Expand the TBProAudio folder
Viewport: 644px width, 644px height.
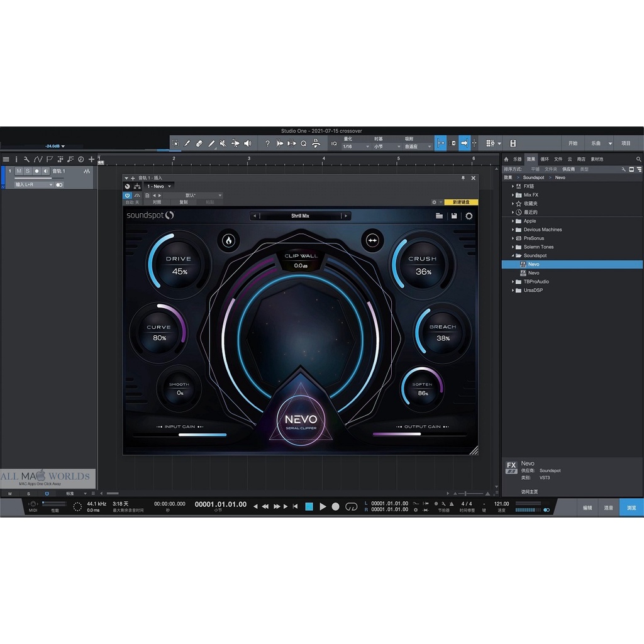[x=513, y=282]
